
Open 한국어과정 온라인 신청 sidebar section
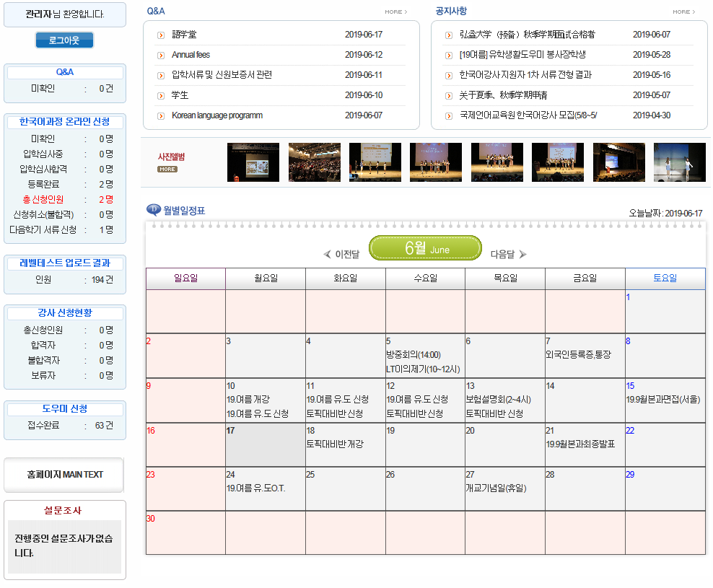click(64, 122)
